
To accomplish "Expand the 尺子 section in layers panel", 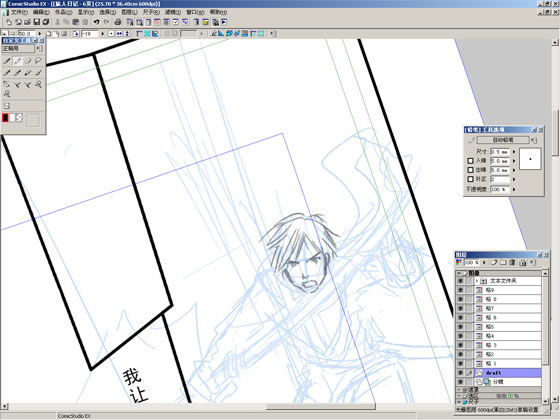I will pyautogui.click(x=459, y=402).
